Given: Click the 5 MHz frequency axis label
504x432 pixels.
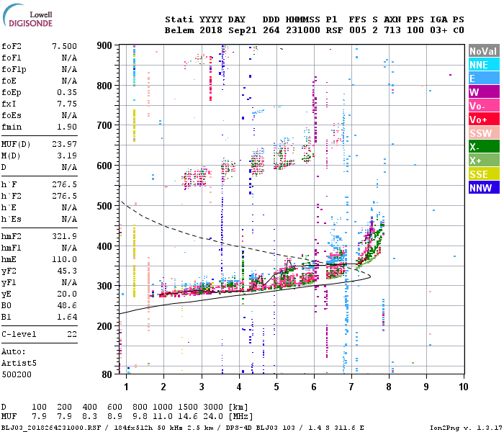Looking at the screenshot, I should (x=276, y=387).
